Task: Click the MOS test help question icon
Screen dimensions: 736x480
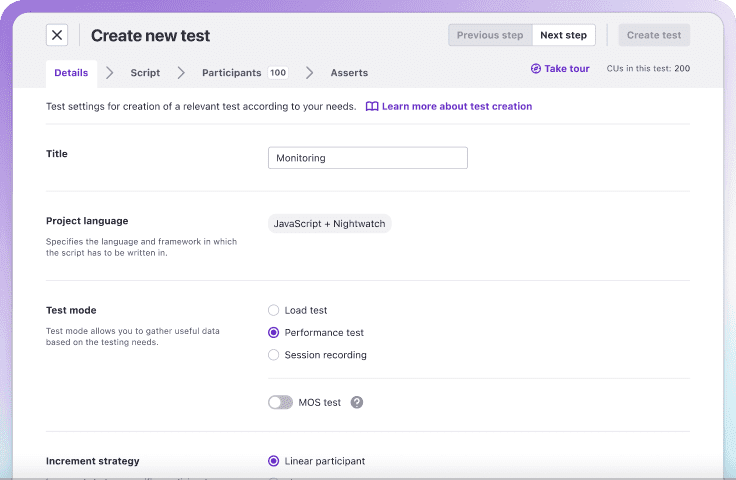Action: [x=357, y=402]
